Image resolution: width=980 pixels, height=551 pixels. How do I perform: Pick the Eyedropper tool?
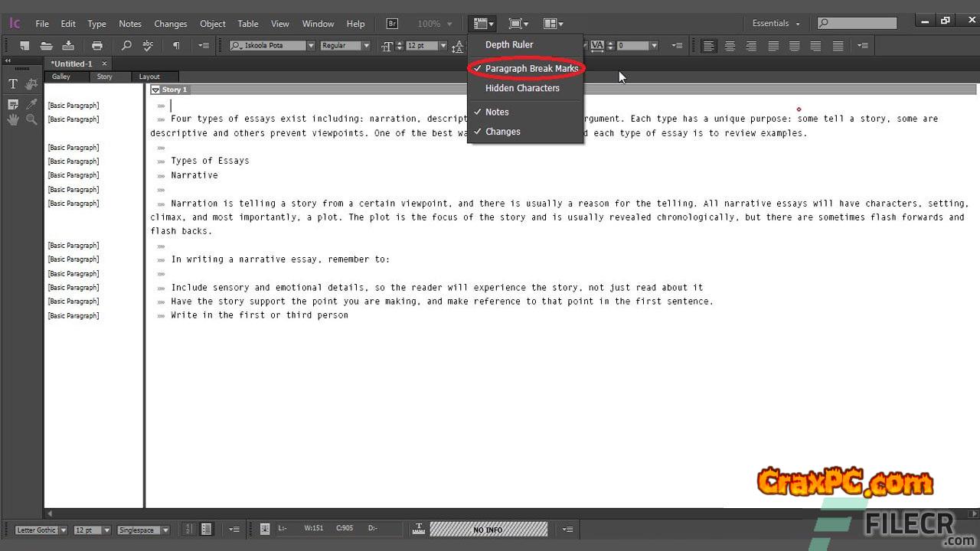[x=31, y=104]
